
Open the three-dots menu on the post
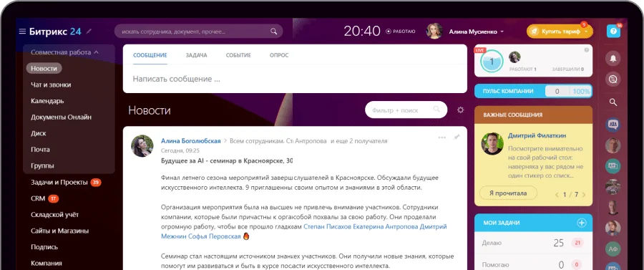(x=442, y=138)
